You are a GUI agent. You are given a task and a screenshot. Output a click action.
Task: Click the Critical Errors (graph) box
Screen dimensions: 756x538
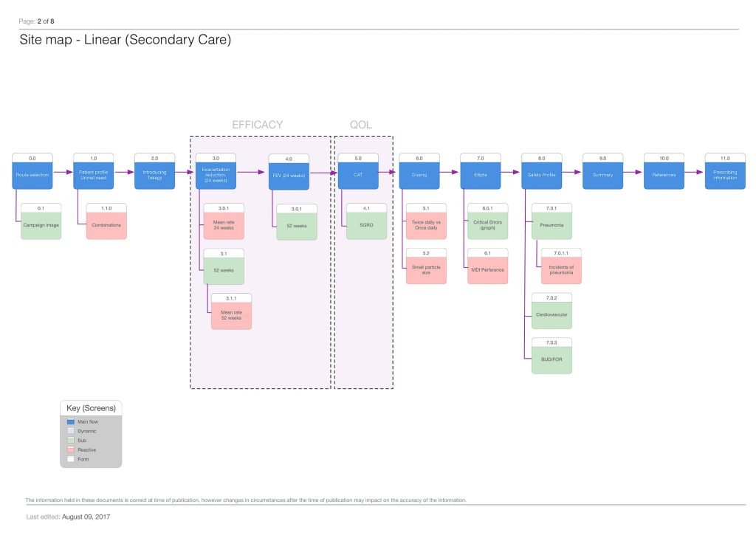(487, 224)
